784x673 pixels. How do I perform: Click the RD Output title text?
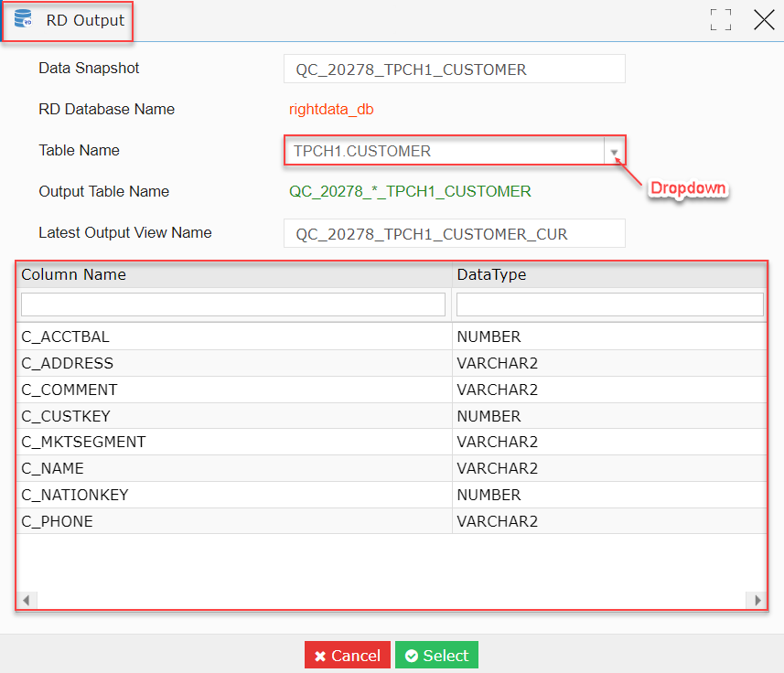pos(85,20)
